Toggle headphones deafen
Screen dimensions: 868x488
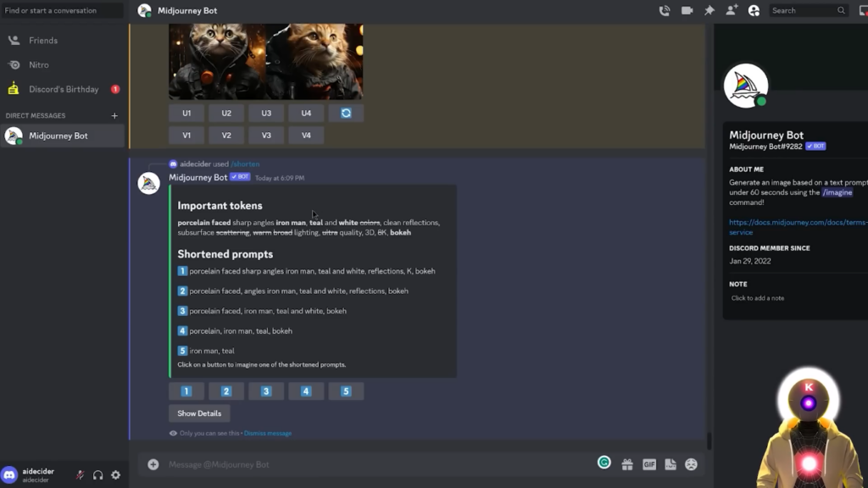coord(98,474)
